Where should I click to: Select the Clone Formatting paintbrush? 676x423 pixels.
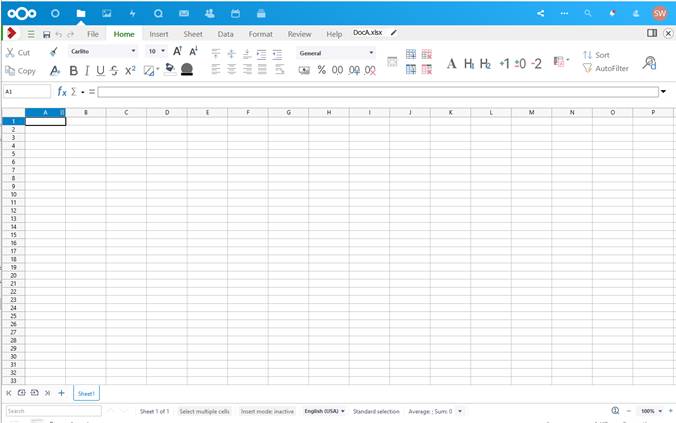pos(53,52)
